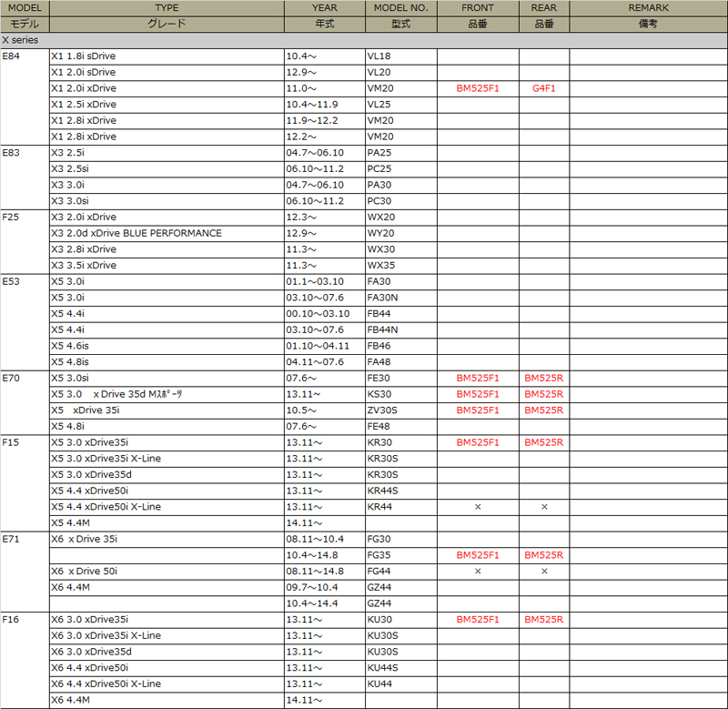Click the year cell '09.7～10.4'
This screenshot has height=709, width=728.
click(x=325, y=587)
